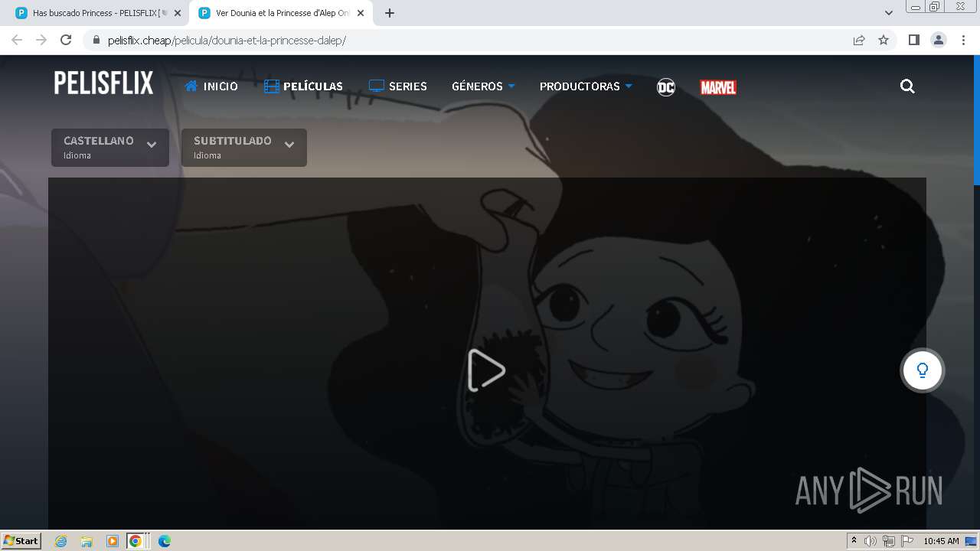980x551 pixels.
Task: Toggle lights with the lightbulb button
Action: (922, 370)
